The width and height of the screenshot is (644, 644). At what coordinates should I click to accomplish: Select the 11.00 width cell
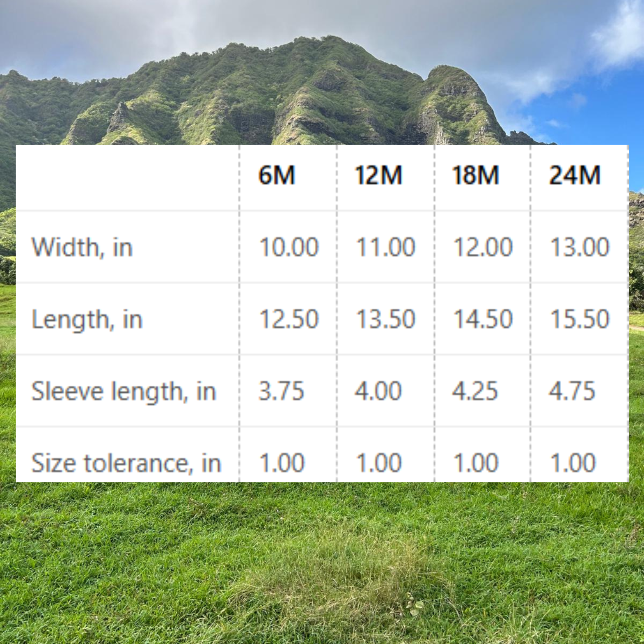click(385, 247)
